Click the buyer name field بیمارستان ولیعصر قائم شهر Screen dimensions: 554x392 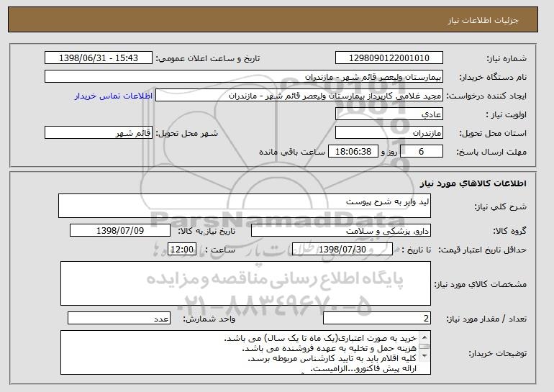click(244, 77)
